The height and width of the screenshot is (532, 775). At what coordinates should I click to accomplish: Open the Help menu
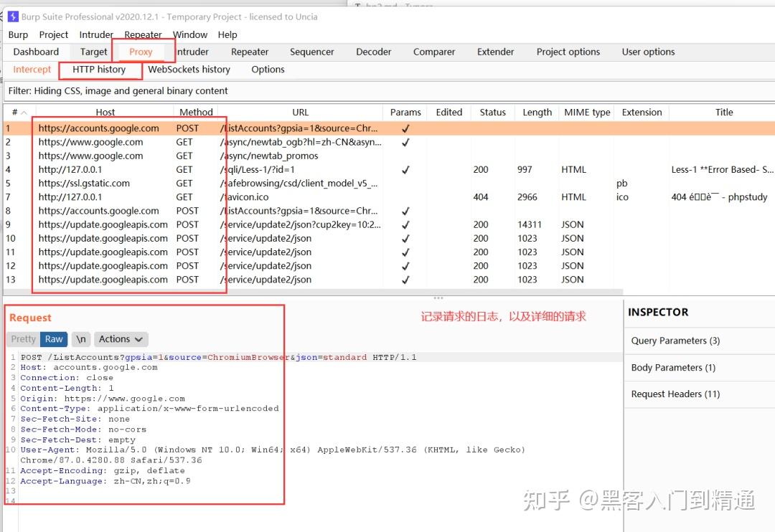click(x=227, y=34)
